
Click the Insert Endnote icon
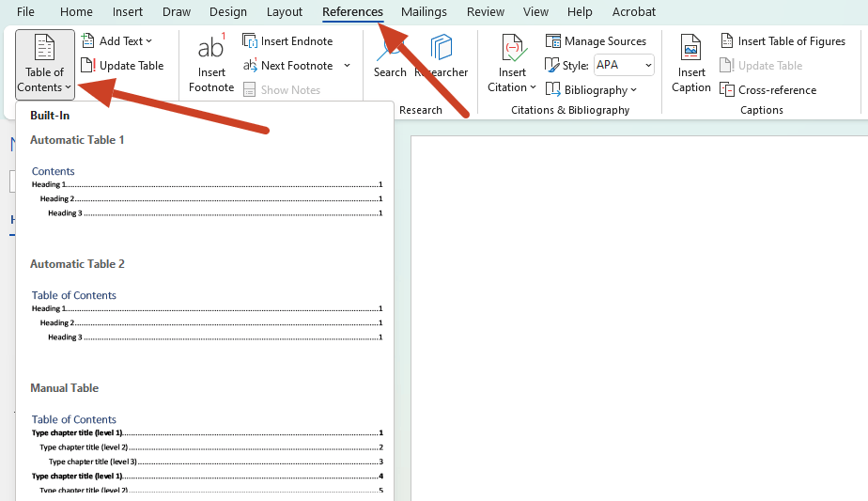pos(250,41)
